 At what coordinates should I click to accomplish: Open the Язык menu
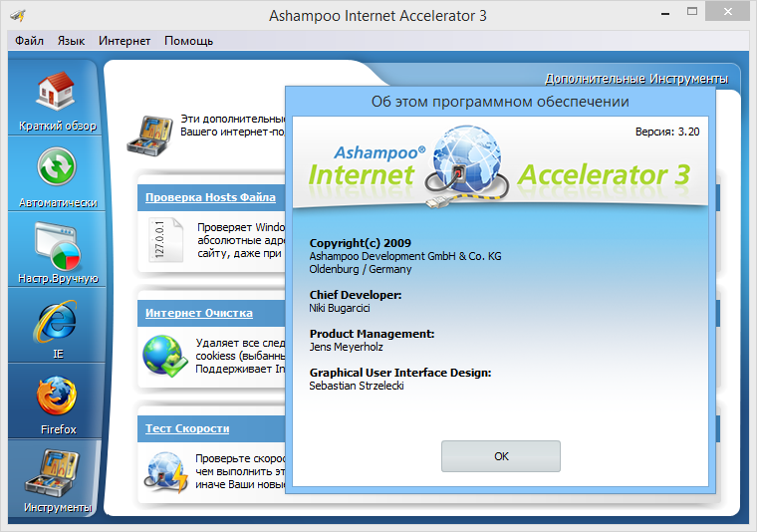[x=71, y=41]
